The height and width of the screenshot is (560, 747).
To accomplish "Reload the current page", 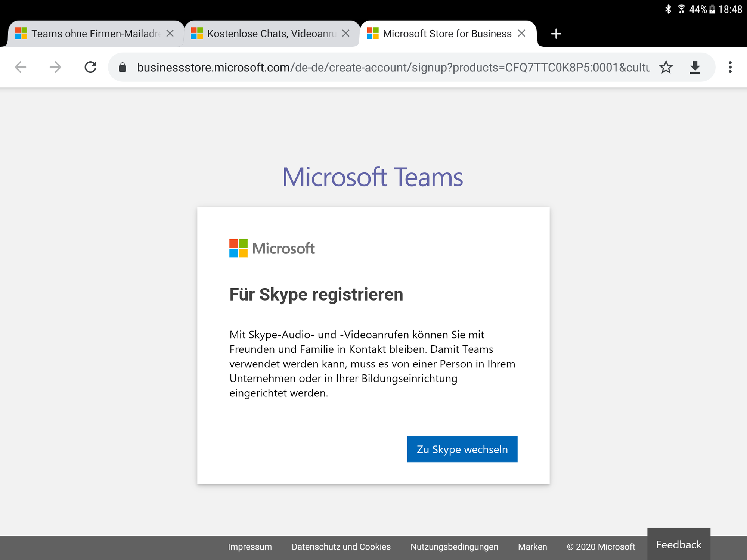I will pyautogui.click(x=90, y=67).
